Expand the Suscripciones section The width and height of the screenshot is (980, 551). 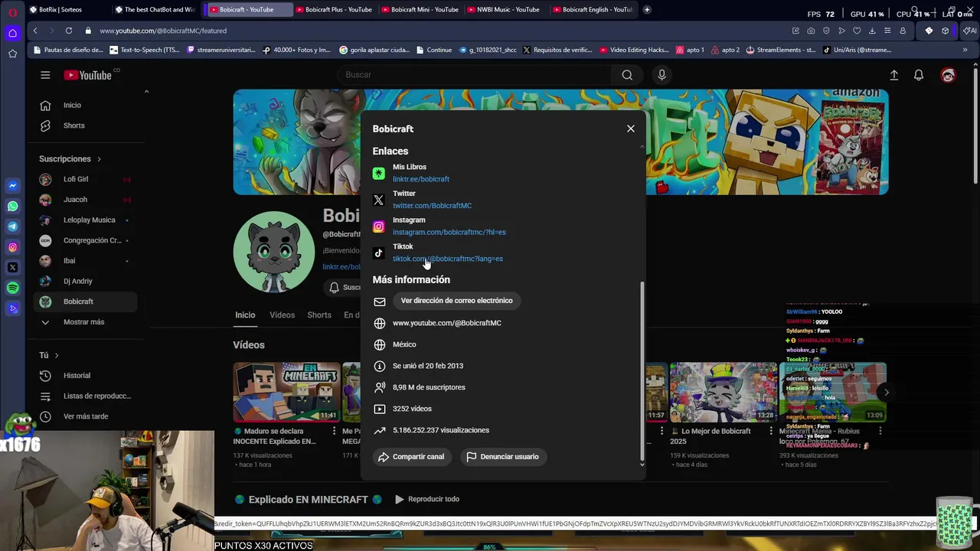(70, 159)
